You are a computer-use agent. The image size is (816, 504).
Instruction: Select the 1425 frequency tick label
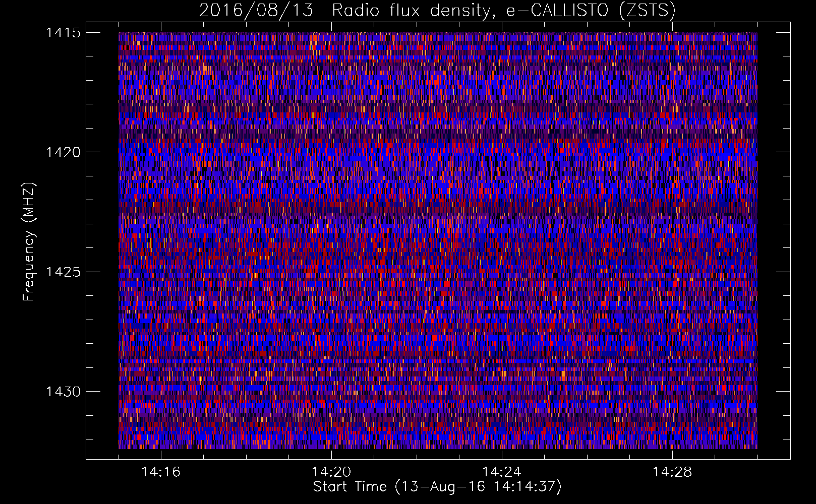[x=63, y=272]
